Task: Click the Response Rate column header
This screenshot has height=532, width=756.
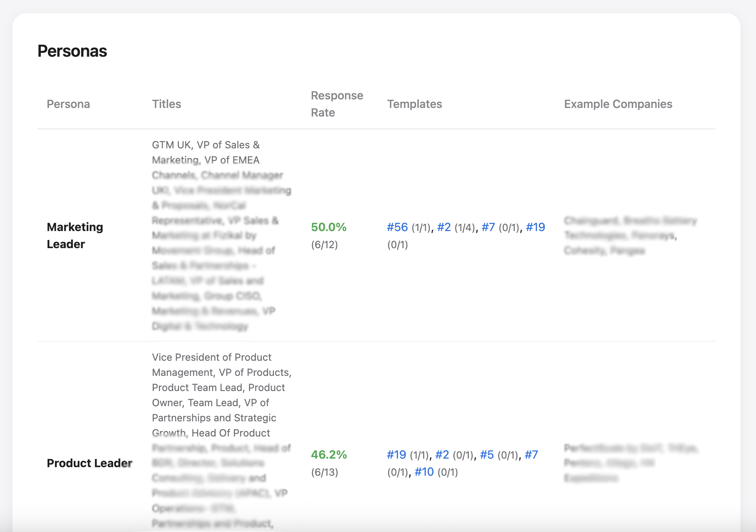Action: click(337, 104)
